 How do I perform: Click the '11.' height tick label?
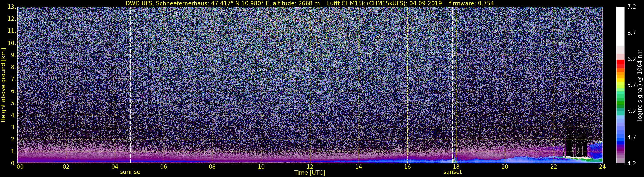tap(12, 31)
